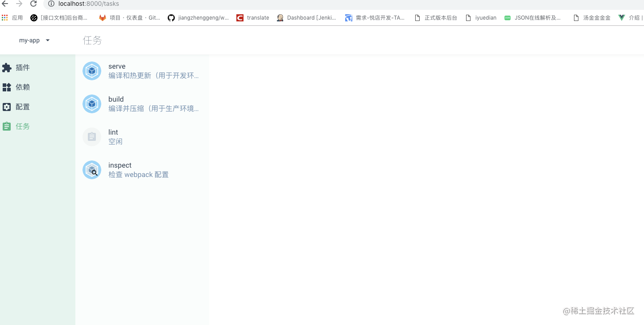Viewport: 644px width, 325px height.
Task: Open the translate bookmark
Action: pos(253,18)
